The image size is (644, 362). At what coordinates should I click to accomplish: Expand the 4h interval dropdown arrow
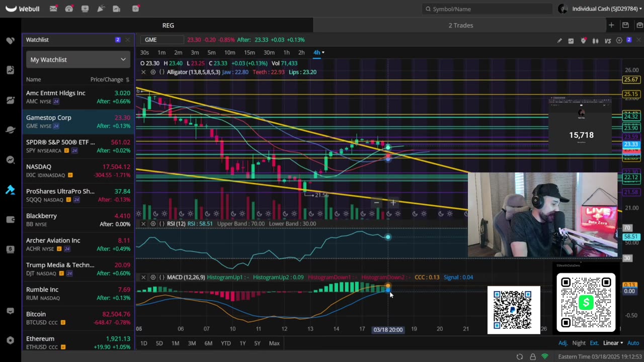(323, 52)
